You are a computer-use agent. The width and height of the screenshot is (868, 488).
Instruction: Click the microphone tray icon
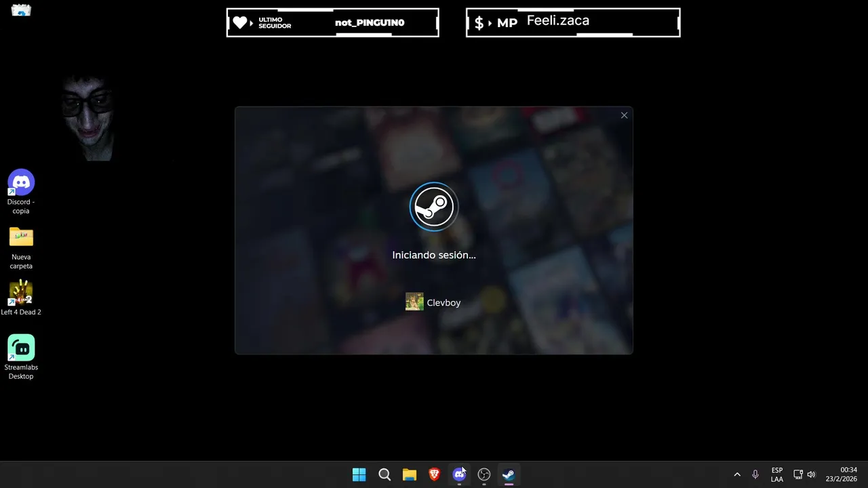(755, 474)
